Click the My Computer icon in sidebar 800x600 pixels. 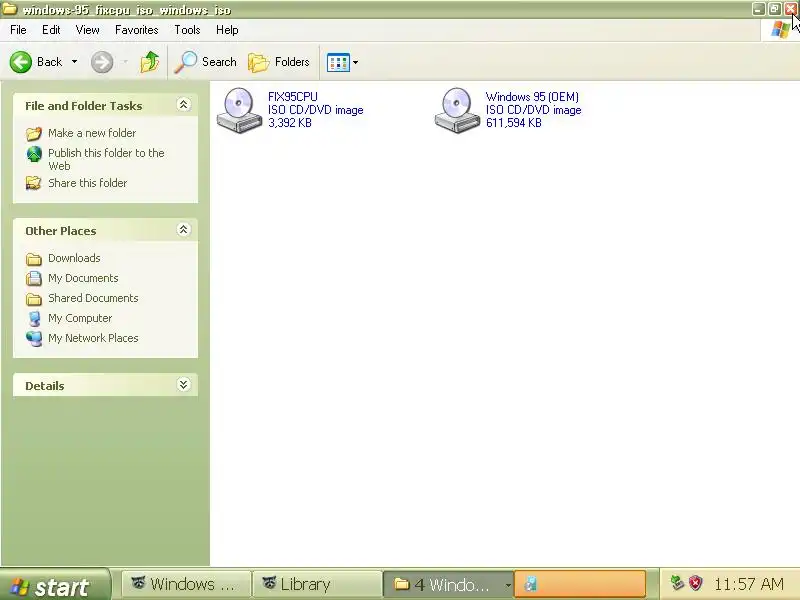pyautogui.click(x=34, y=319)
